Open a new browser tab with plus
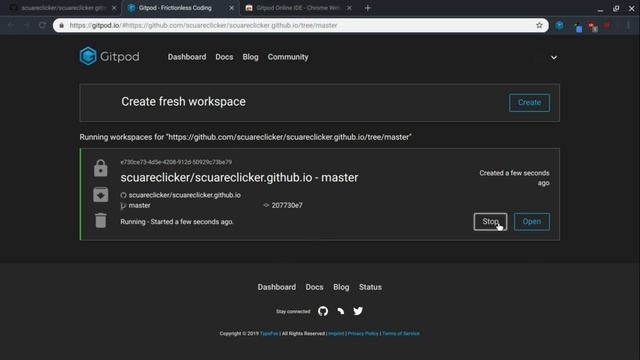The width and height of the screenshot is (640, 360). [367, 8]
